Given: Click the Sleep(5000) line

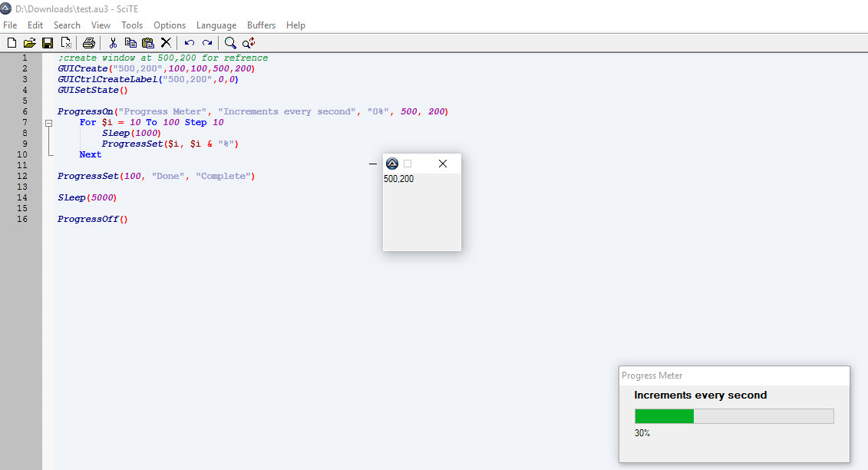Looking at the screenshot, I should pos(87,197).
